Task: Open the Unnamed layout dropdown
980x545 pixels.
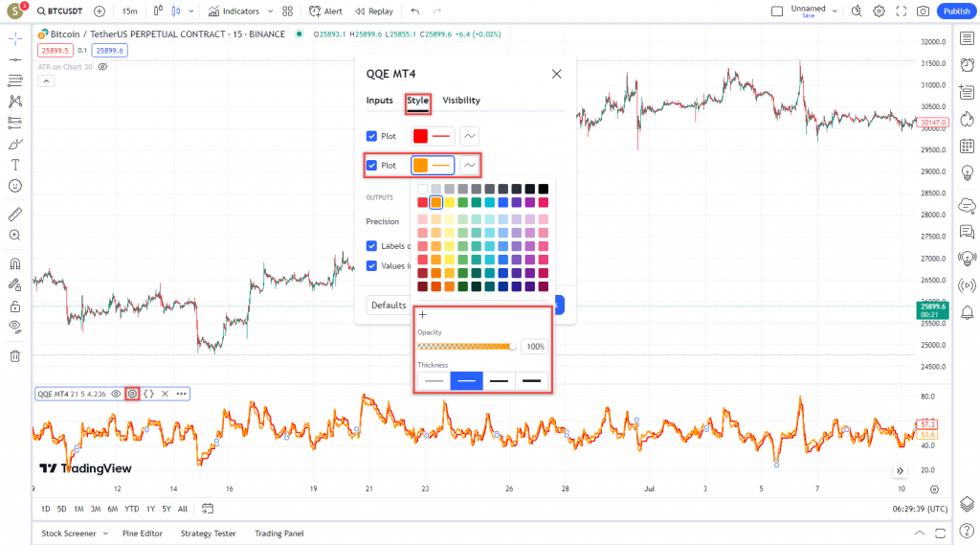Action: point(835,11)
